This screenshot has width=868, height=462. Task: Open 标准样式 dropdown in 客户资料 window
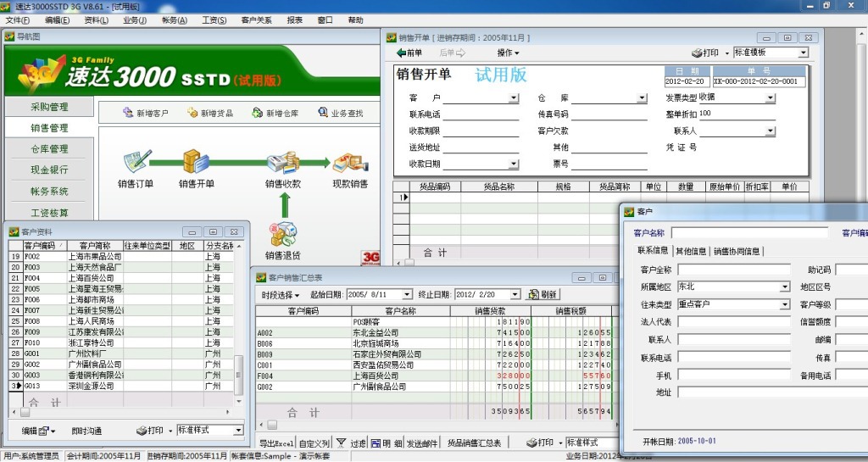point(238,431)
